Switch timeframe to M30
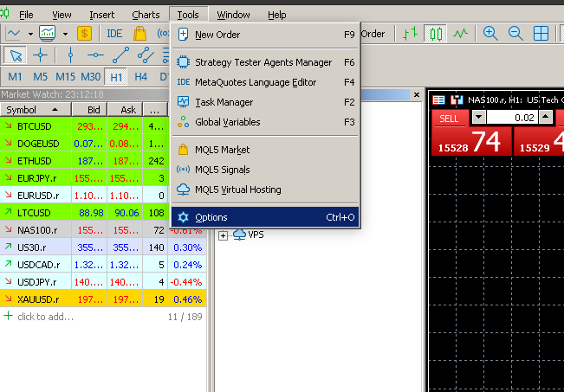 point(90,76)
